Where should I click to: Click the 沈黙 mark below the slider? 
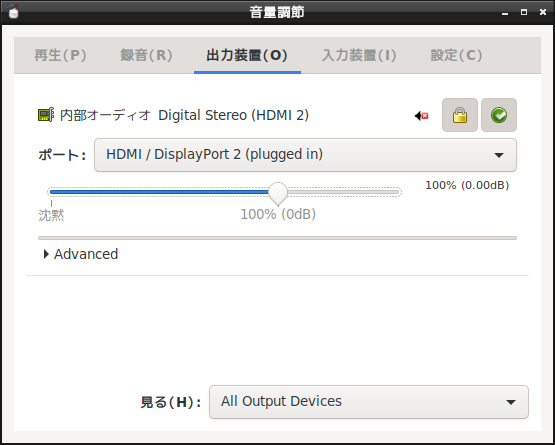(51, 215)
